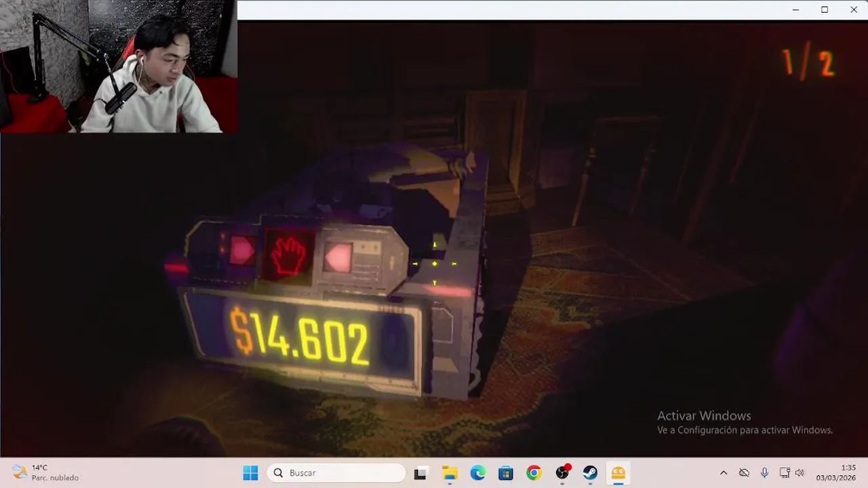Viewport: 868px width, 488px height.
Task: Open weather widget showing 14°C Parc. nublado
Action: (46, 473)
